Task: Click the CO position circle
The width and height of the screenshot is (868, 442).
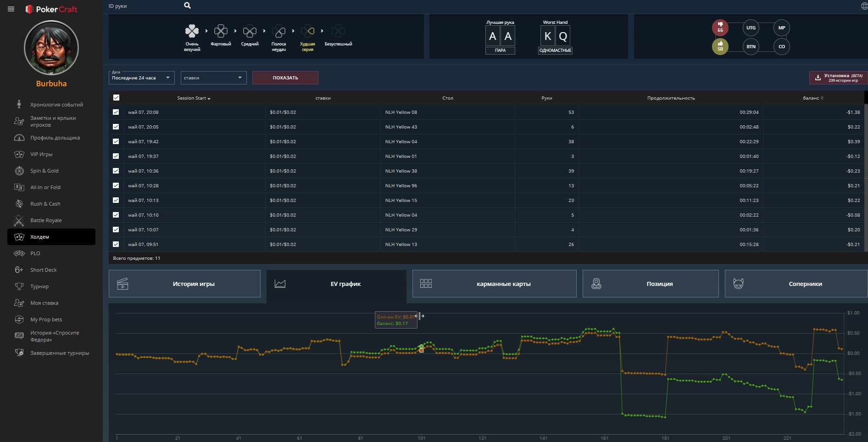Action: point(782,46)
